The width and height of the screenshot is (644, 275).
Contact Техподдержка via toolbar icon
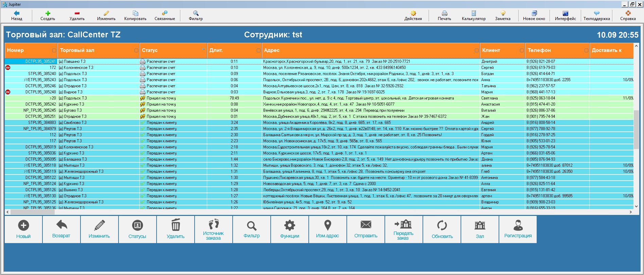(596, 13)
